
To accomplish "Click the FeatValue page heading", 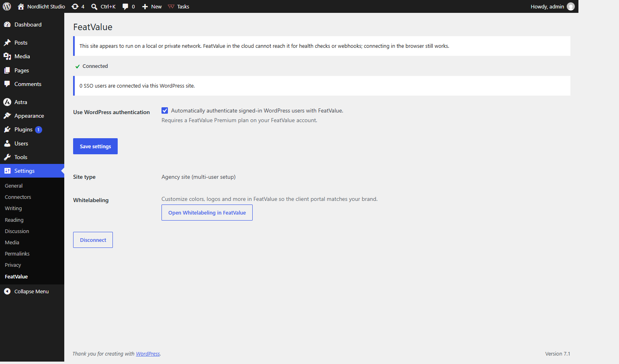I will click(93, 27).
